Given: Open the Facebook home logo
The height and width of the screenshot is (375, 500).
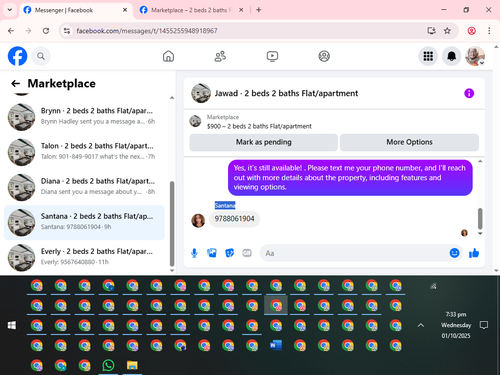Looking at the screenshot, I should [17, 56].
